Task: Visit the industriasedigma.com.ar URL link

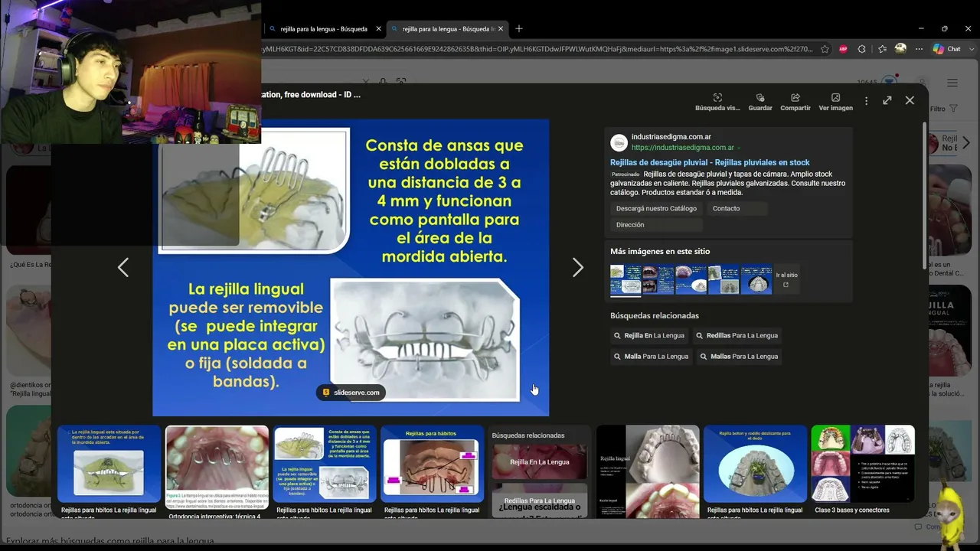Action: click(683, 148)
